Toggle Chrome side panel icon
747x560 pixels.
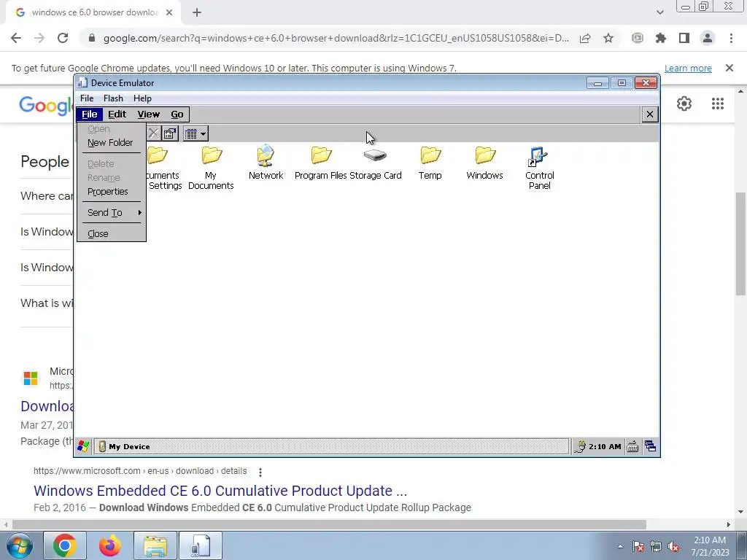[684, 38]
